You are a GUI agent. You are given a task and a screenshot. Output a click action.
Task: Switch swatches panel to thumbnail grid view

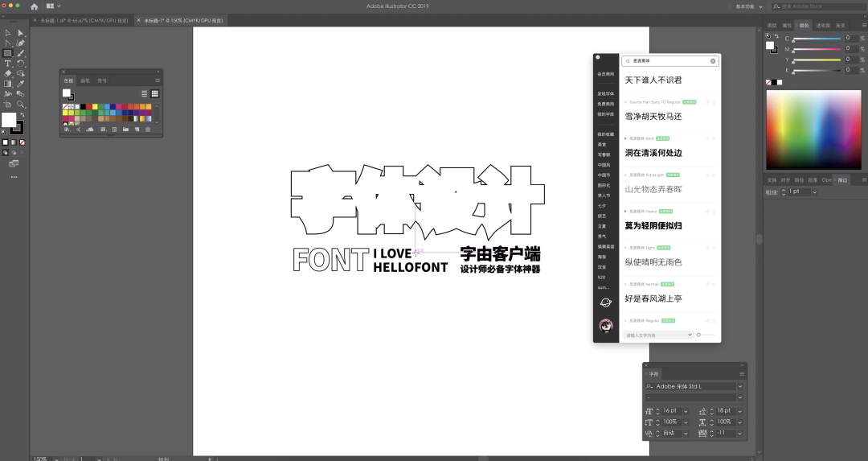155,94
